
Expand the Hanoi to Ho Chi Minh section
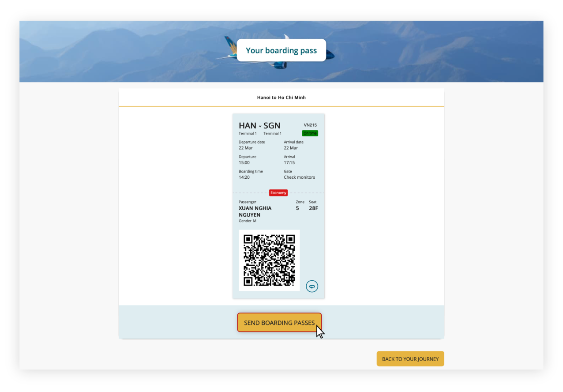click(281, 98)
